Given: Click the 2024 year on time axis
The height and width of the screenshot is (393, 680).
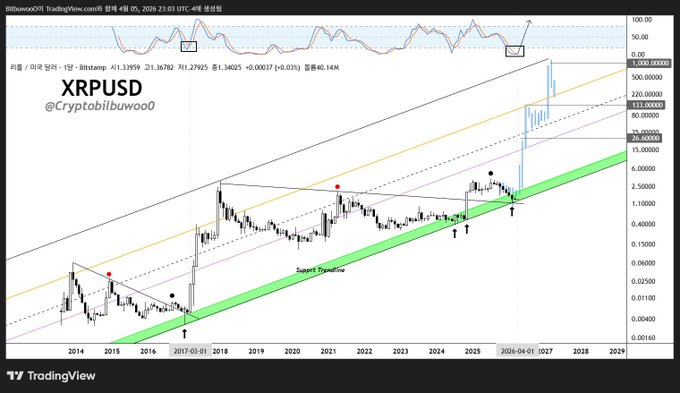Looking at the screenshot, I should (x=437, y=351).
